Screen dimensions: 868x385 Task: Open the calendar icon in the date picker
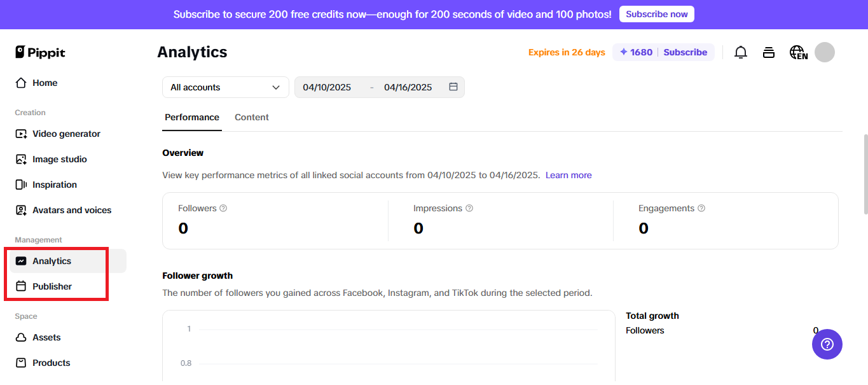(453, 87)
